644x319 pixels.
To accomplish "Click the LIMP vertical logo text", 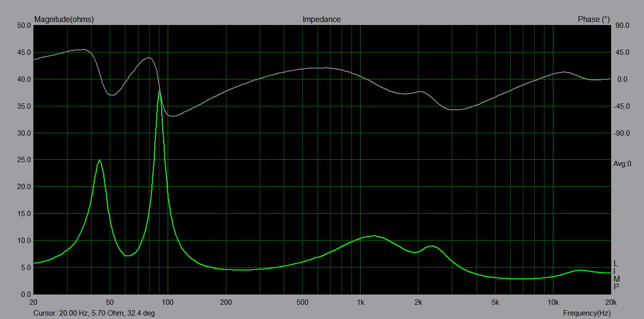I will click(x=616, y=275).
